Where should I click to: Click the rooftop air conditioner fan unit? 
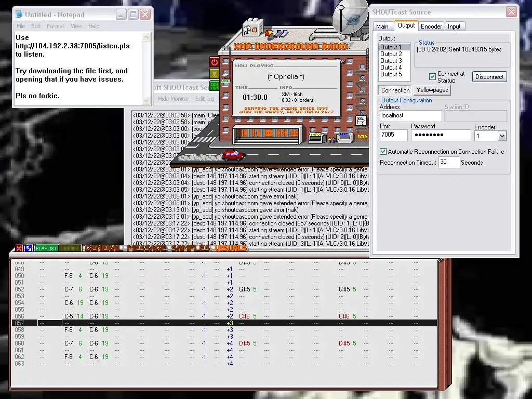[x=252, y=29]
